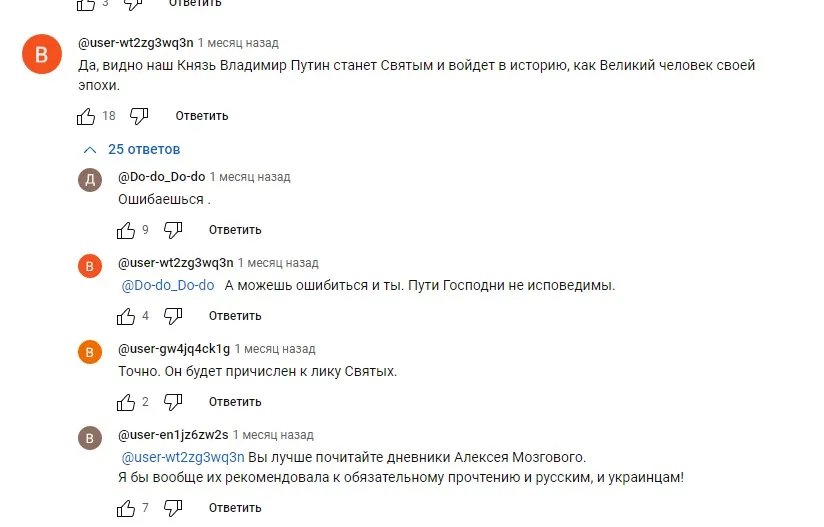
Task: Click the orange avatar of main commenter
Action: 42,55
